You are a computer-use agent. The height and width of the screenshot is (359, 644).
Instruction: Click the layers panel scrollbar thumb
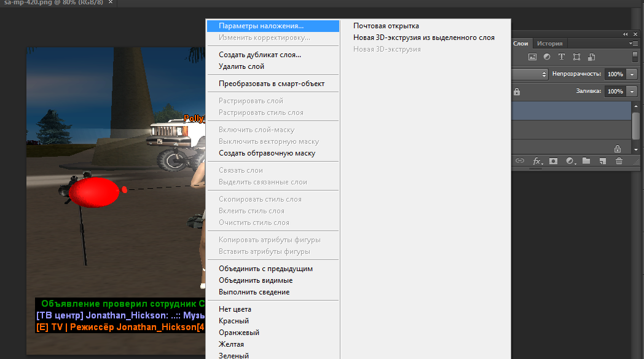click(x=636, y=125)
